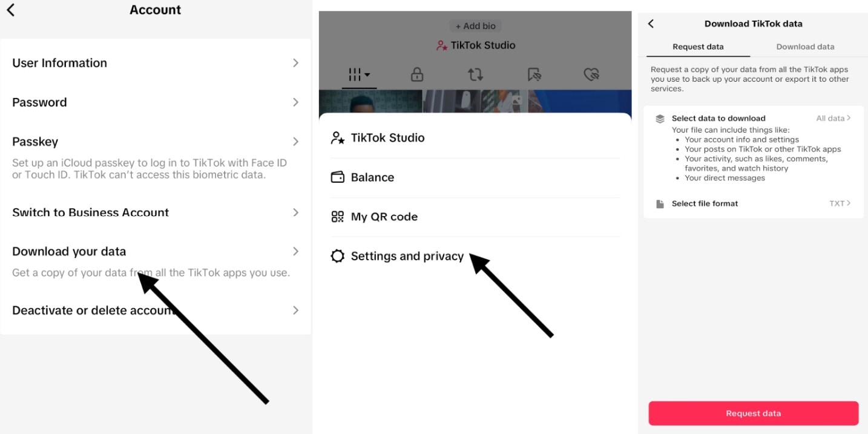Viewport: 868px width, 434px height.
Task: Switch to the Download data tab
Action: click(x=805, y=47)
